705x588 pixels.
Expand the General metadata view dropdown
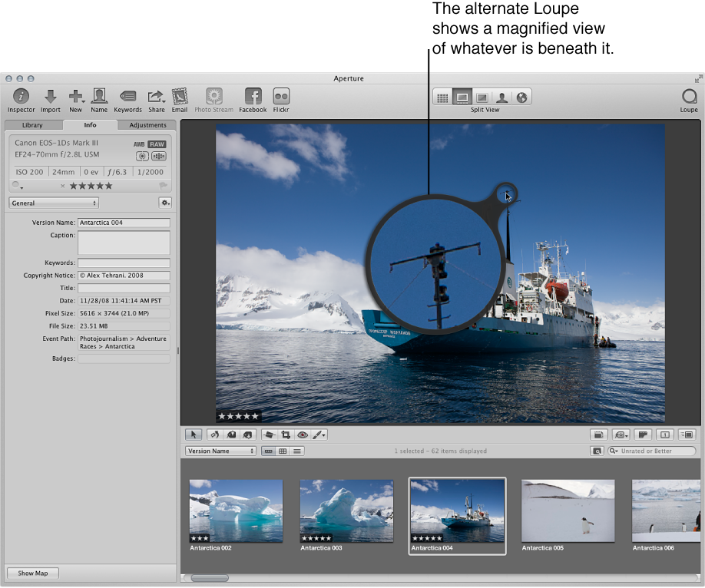point(54,203)
